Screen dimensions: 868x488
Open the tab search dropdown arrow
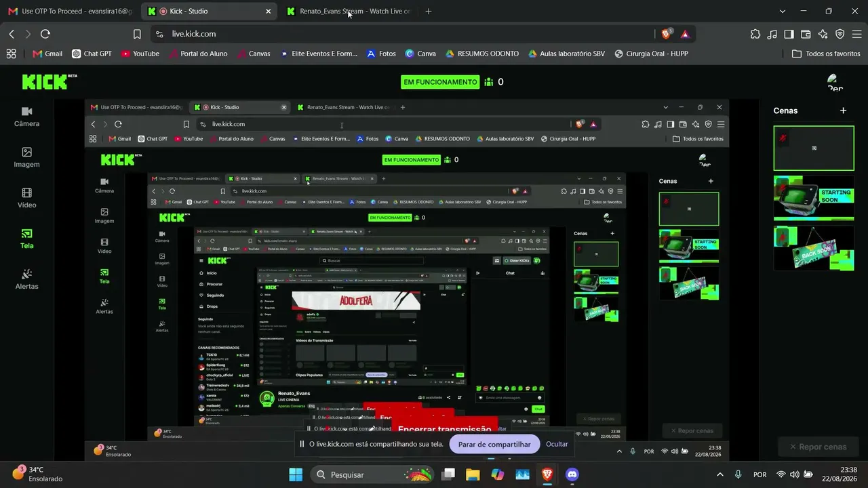[x=783, y=12]
